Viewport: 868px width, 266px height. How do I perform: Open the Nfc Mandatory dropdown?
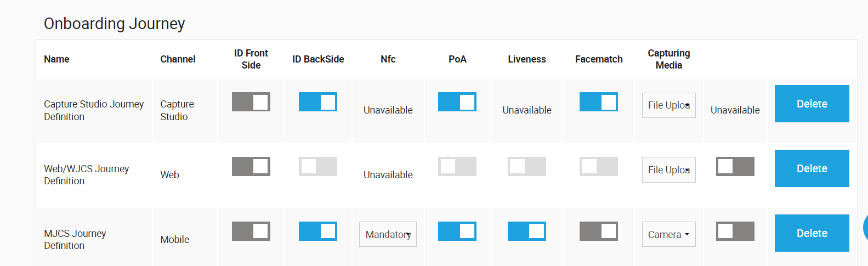(x=388, y=235)
